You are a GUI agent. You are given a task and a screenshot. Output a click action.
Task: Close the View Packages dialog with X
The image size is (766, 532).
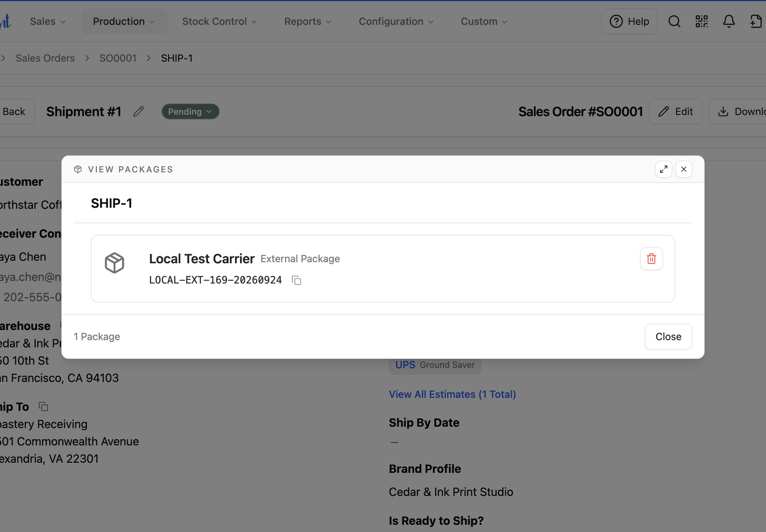click(684, 169)
